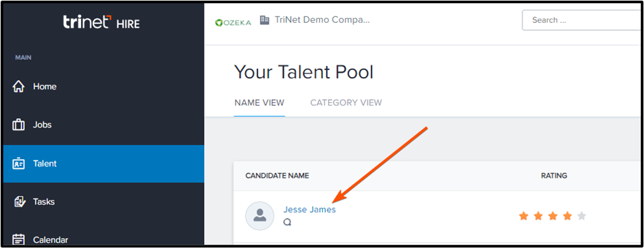Click the company building icon
The height and width of the screenshot is (248, 644).
click(265, 20)
